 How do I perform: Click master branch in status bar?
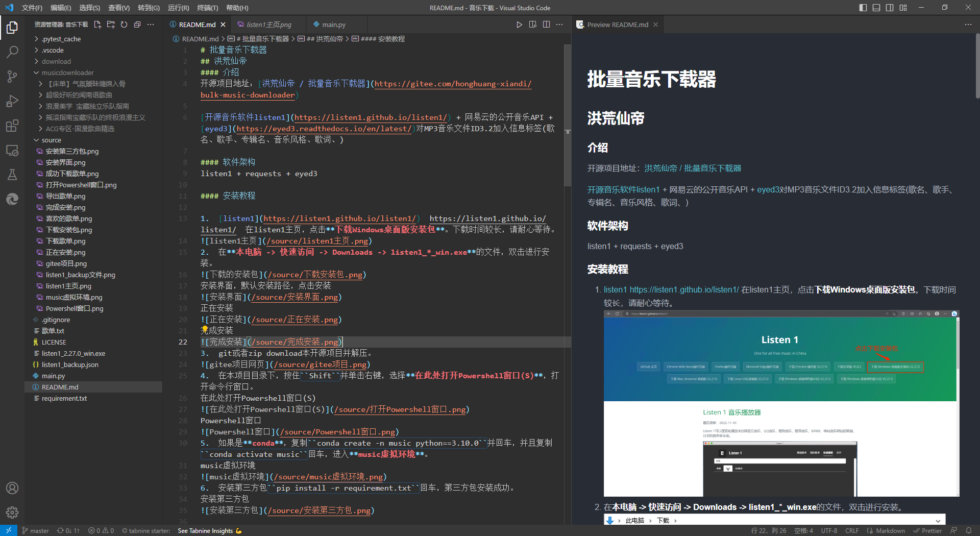35,530
